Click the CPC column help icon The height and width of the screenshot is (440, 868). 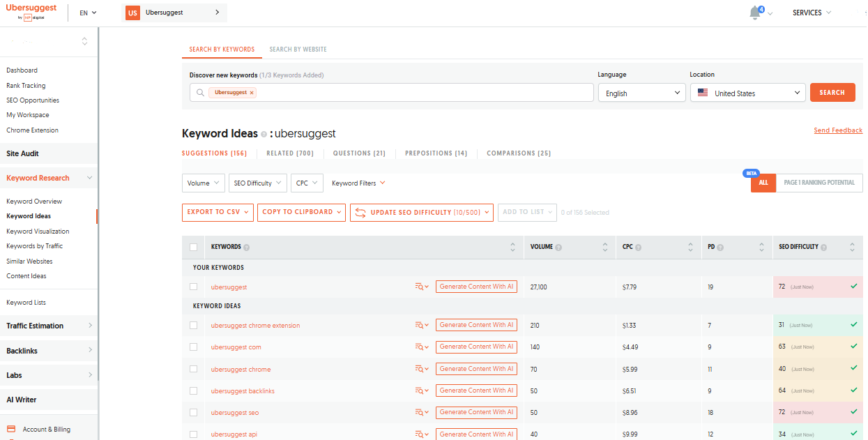point(639,247)
